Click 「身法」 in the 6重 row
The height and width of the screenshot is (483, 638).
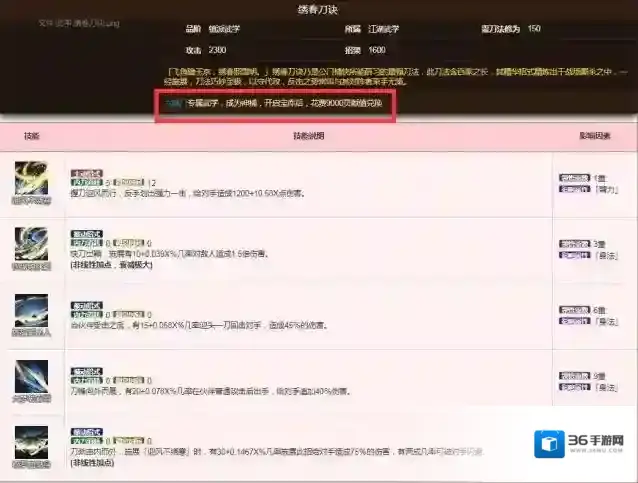click(607, 321)
